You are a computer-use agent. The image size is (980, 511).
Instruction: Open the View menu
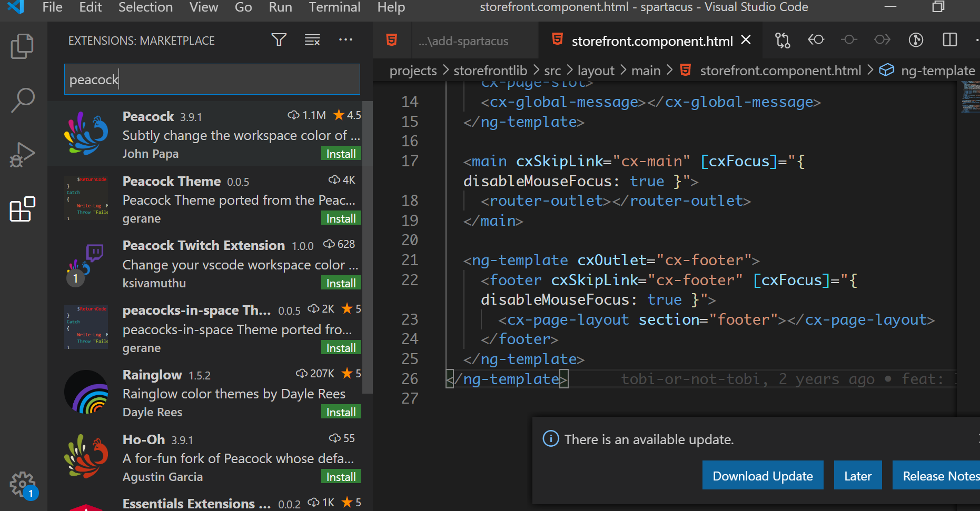pyautogui.click(x=204, y=7)
